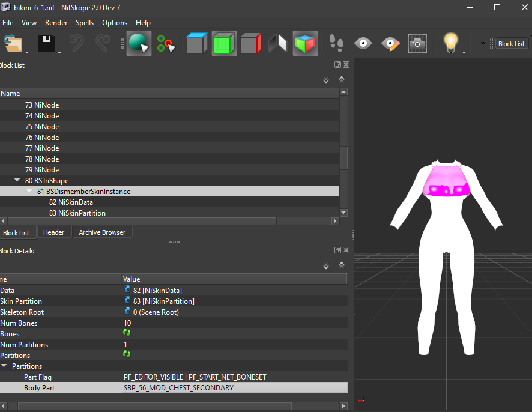Switch to the Block List tab
The image size is (532, 412).
[16, 233]
